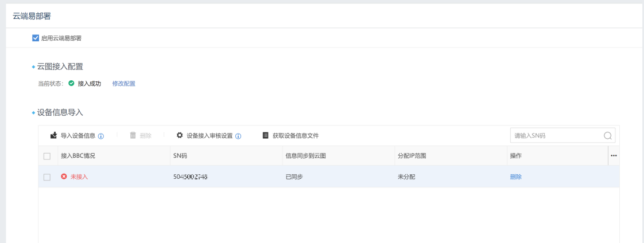Click the SN code cell starting with 504

click(x=190, y=177)
